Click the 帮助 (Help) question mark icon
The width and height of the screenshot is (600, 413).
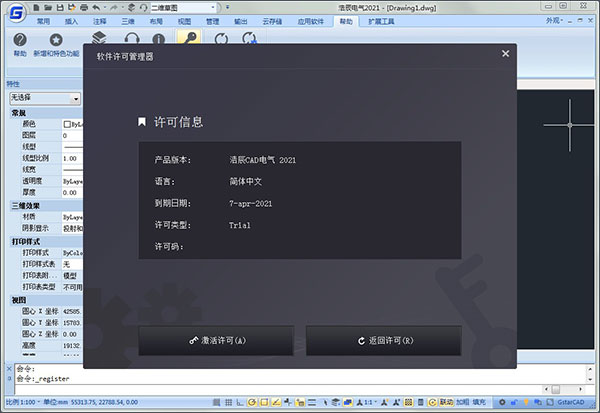20,39
